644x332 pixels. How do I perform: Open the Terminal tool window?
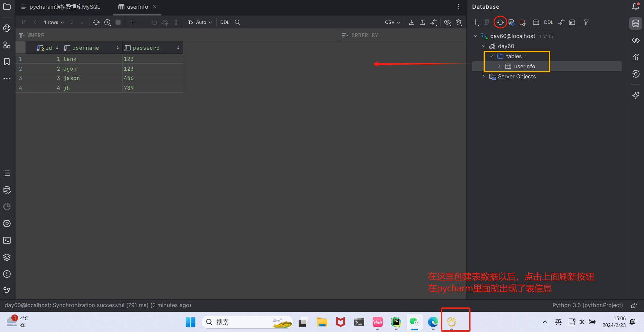(7, 241)
